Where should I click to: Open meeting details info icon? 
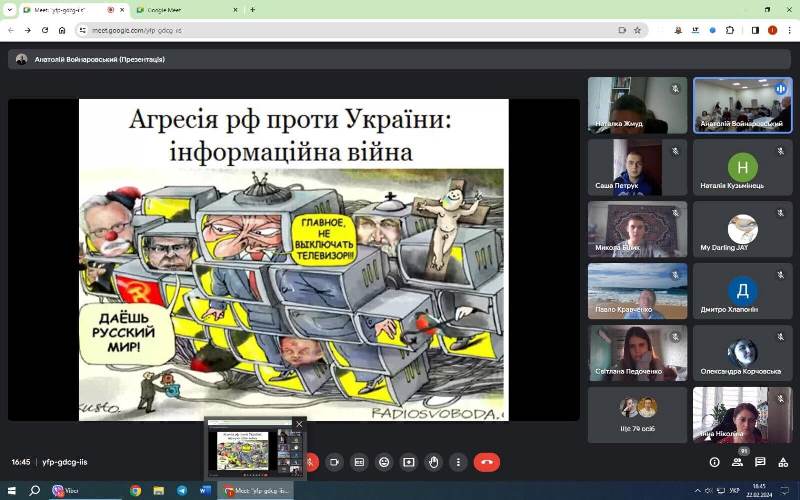(714, 462)
